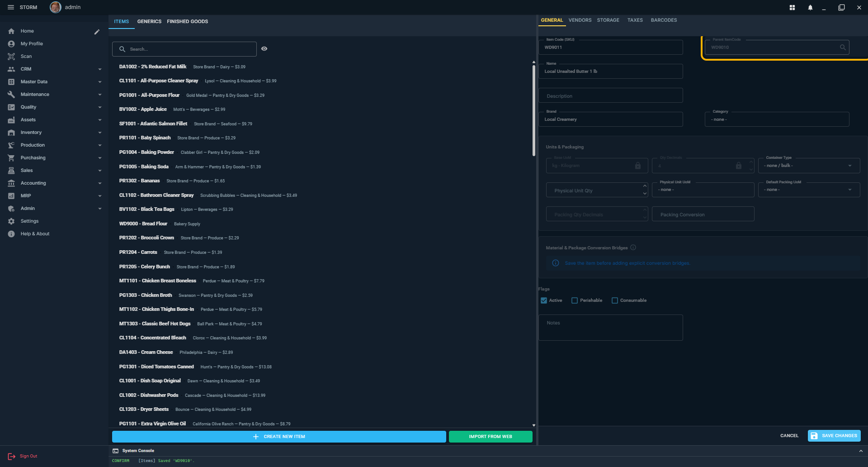Click the admin user avatar

pos(55,7)
